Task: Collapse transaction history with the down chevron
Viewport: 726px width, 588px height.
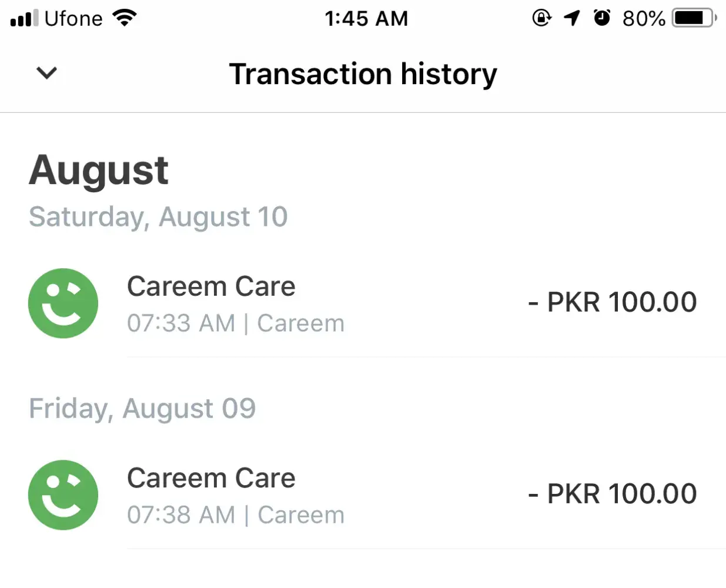Action: 46,73
